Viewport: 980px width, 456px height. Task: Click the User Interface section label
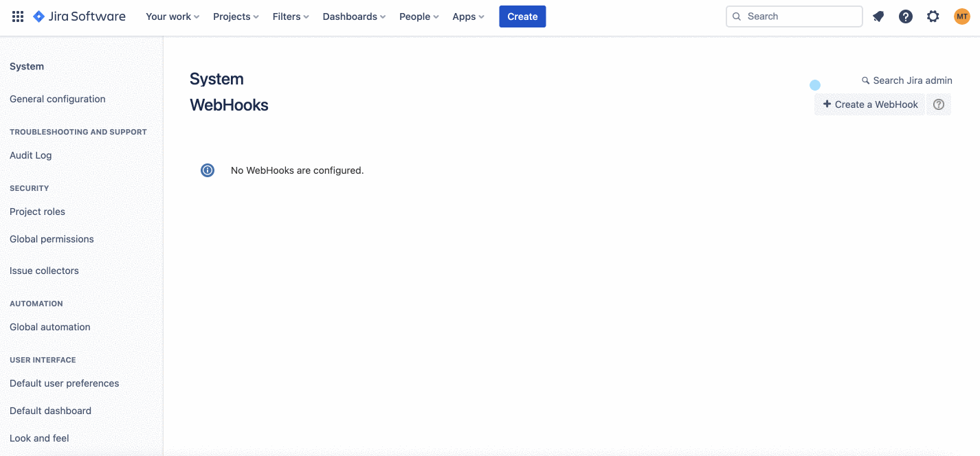(x=43, y=360)
